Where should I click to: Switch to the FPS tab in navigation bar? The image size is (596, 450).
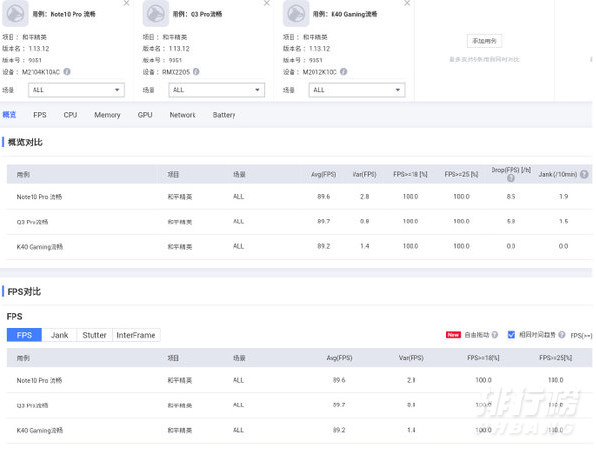(40, 115)
